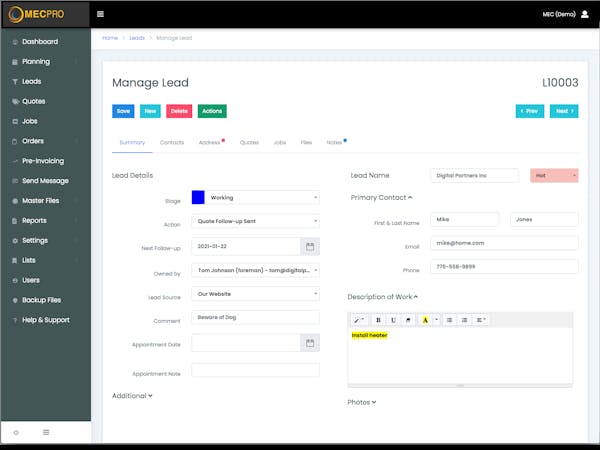This screenshot has width=600, height=450.
Task: Switch to the Quotes tab
Action: [x=249, y=142]
